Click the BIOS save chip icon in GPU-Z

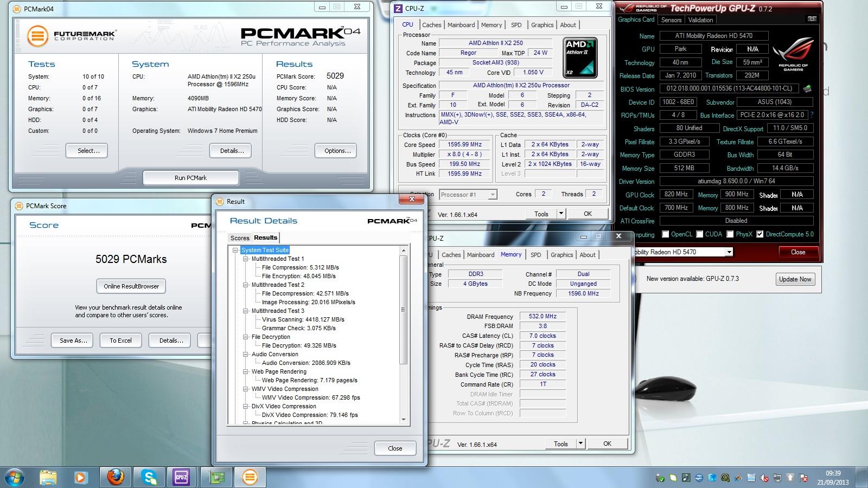pyautogui.click(x=807, y=89)
